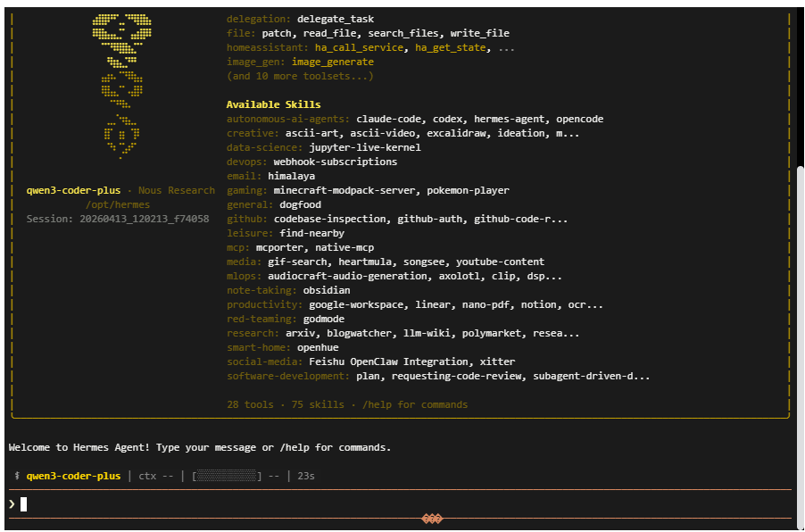The height and width of the screenshot is (532, 805).
Task: Click 'mcporter' skill name
Action: (279, 248)
